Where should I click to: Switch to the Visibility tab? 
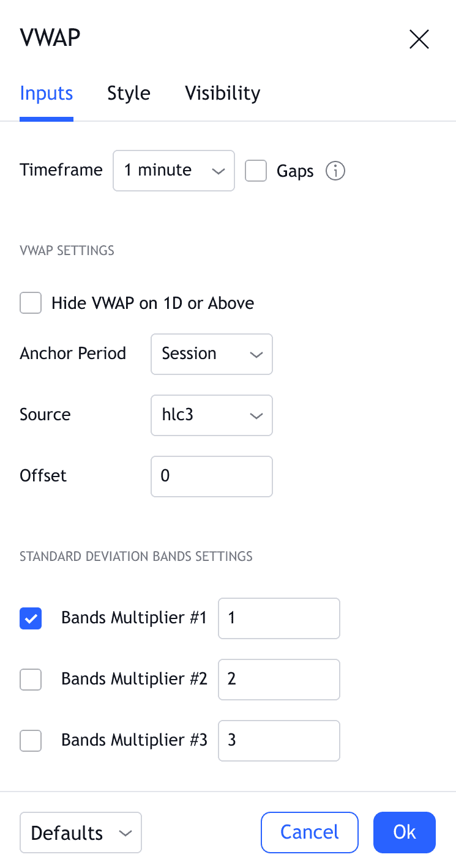pyautogui.click(x=223, y=94)
